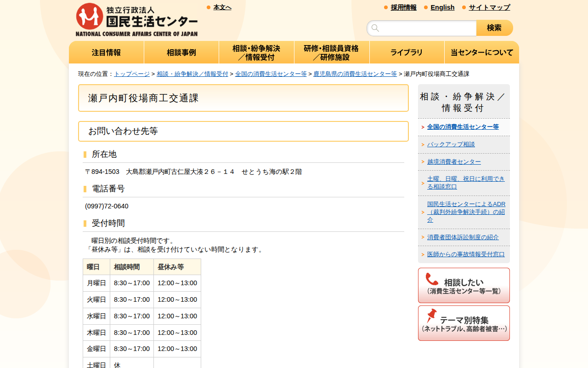Open the バックアップ相談 sidebar link
This screenshot has height=368, width=588.
(x=451, y=144)
